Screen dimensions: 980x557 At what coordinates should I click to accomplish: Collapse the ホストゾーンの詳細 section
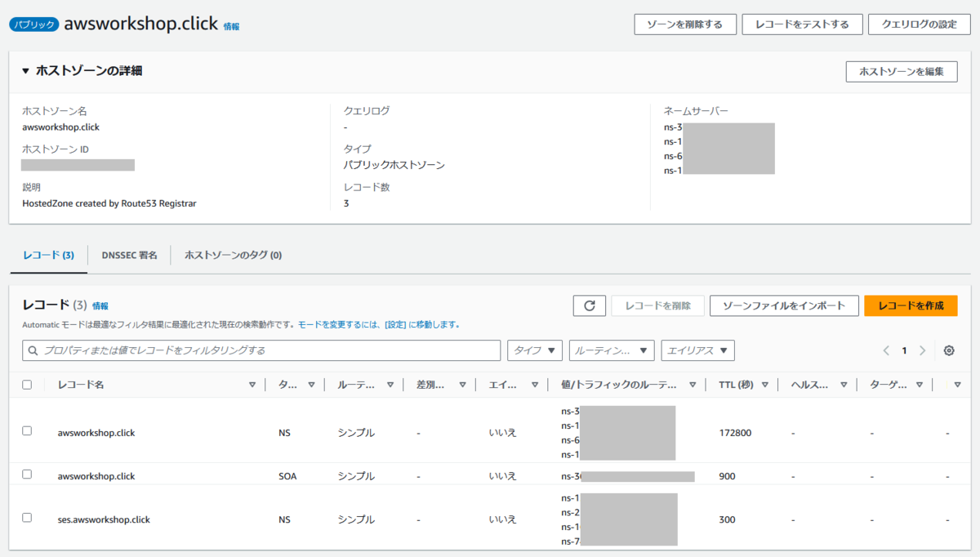click(x=26, y=71)
